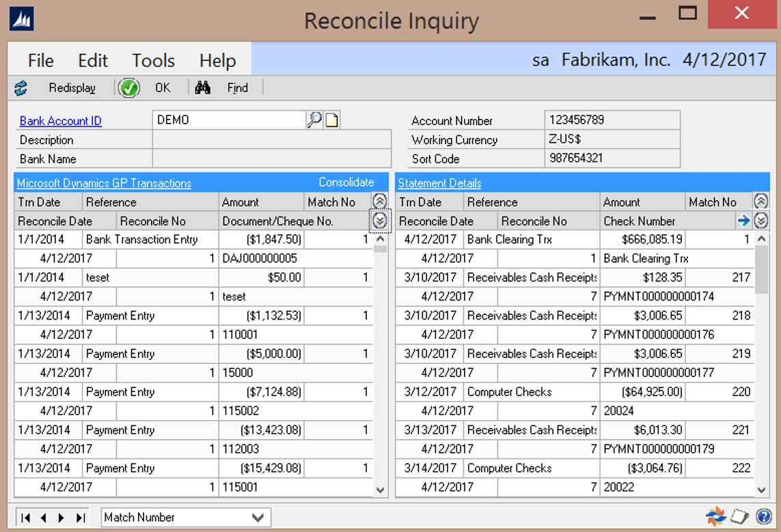Open the Edit menu
This screenshot has width=781, height=532.
click(x=92, y=60)
